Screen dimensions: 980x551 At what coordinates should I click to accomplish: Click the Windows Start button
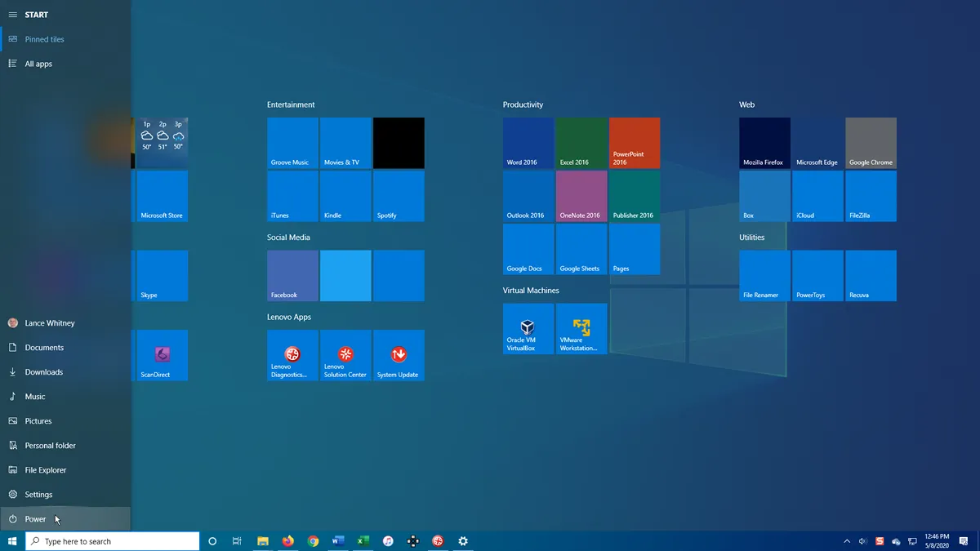(12, 541)
